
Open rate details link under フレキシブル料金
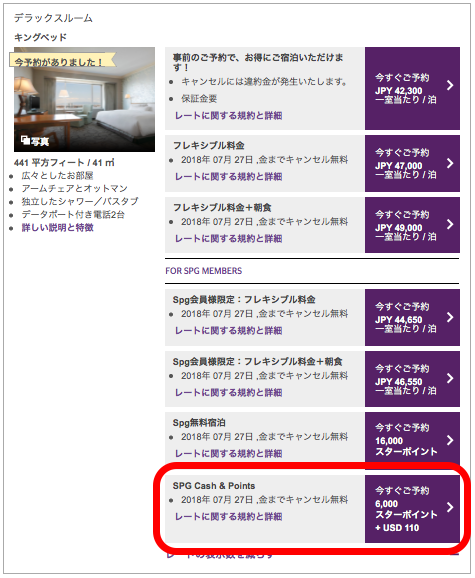point(228,177)
